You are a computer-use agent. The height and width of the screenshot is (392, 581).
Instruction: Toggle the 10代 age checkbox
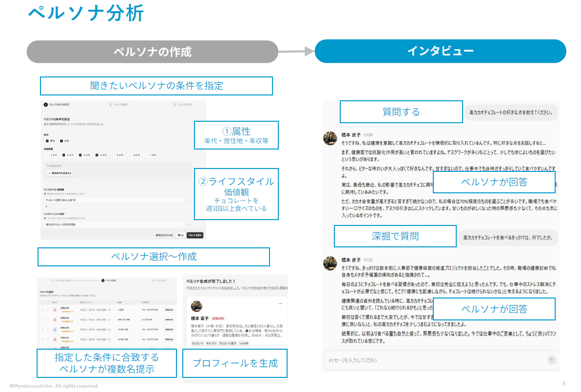(47, 155)
